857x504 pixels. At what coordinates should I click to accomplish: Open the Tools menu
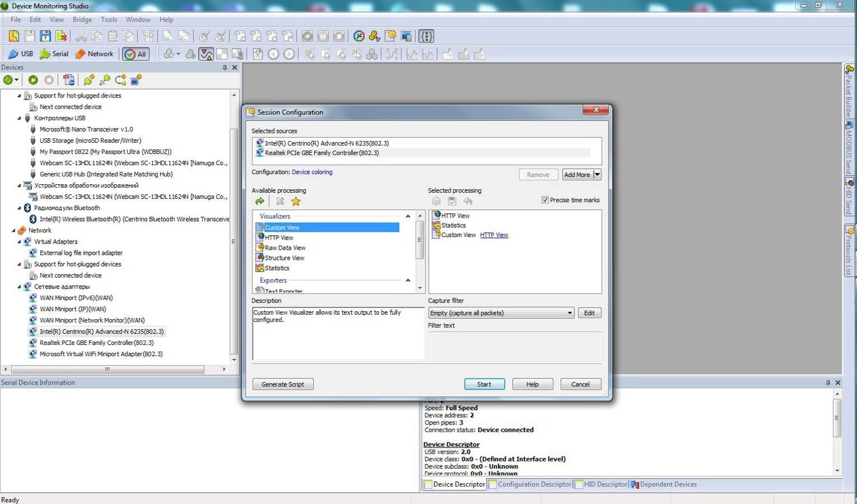pyautogui.click(x=109, y=20)
